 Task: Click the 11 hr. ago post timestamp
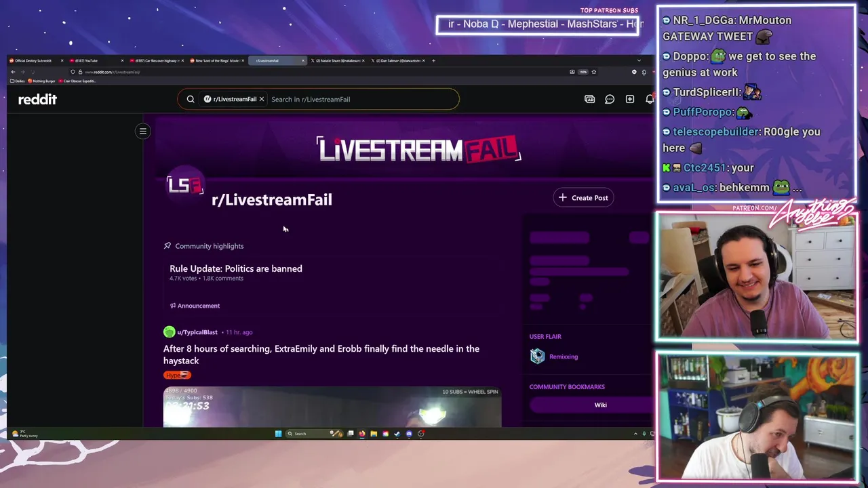(x=239, y=332)
